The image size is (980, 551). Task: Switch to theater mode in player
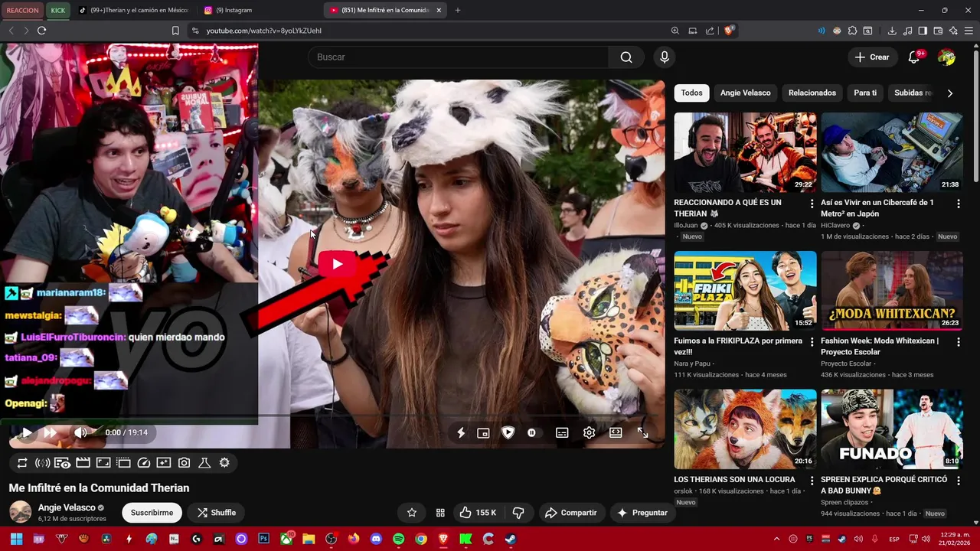click(616, 432)
